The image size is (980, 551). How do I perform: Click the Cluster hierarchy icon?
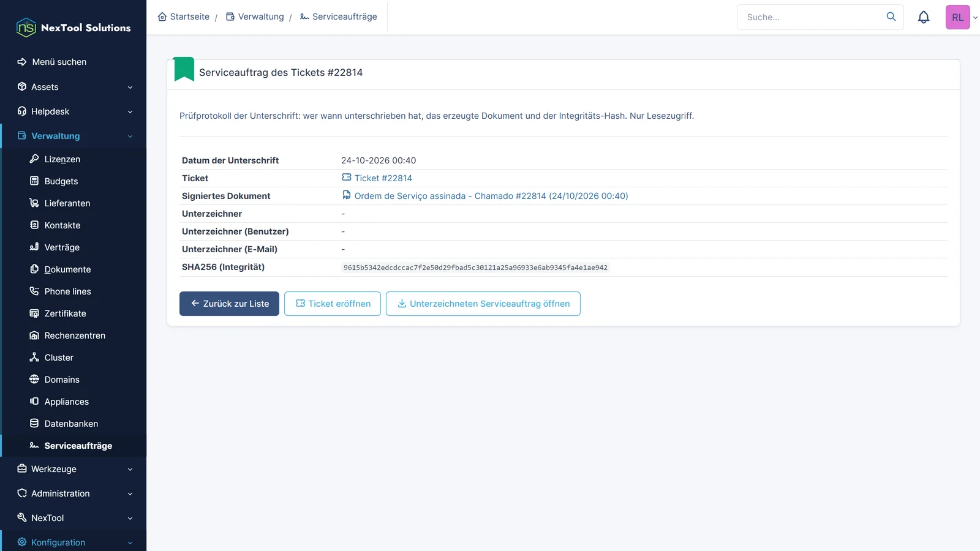[x=34, y=358]
